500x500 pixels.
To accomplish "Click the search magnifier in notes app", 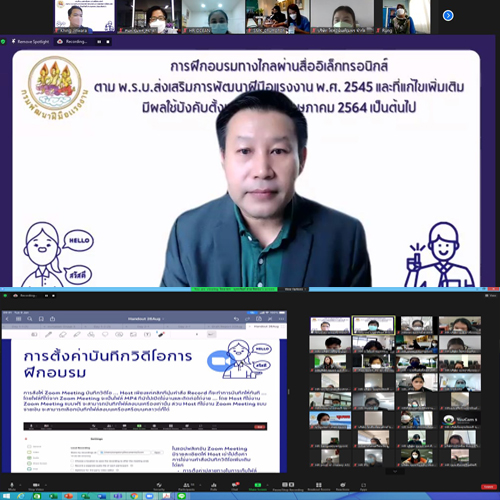I will [x=30, y=319].
